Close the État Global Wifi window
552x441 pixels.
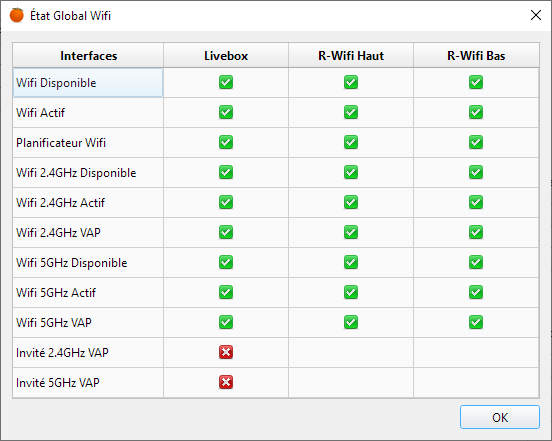coord(535,15)
